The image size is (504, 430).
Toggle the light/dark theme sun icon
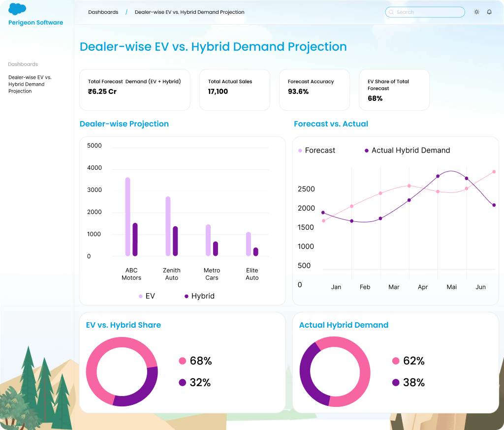click(x=476, y=12)
